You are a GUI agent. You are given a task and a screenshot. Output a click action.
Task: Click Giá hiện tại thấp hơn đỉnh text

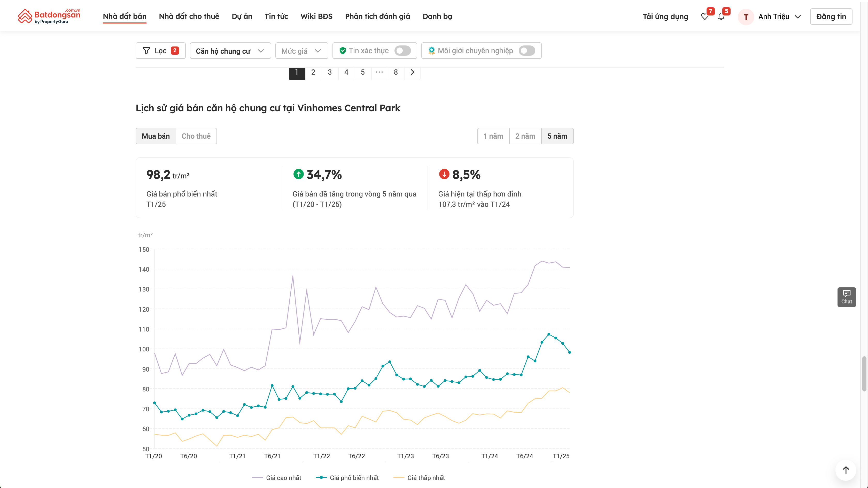pyautogui.click(x=480, y=194)
